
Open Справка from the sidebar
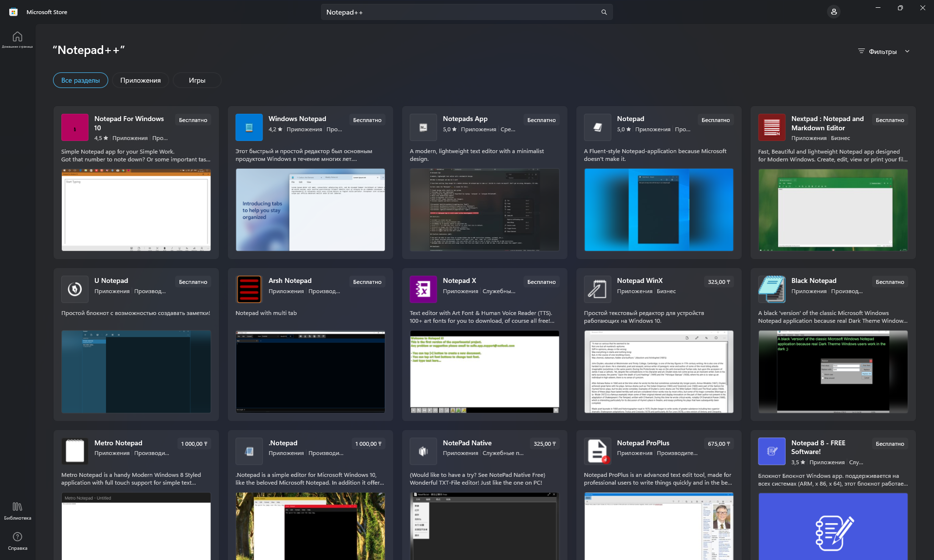click(x=17, y=541)
